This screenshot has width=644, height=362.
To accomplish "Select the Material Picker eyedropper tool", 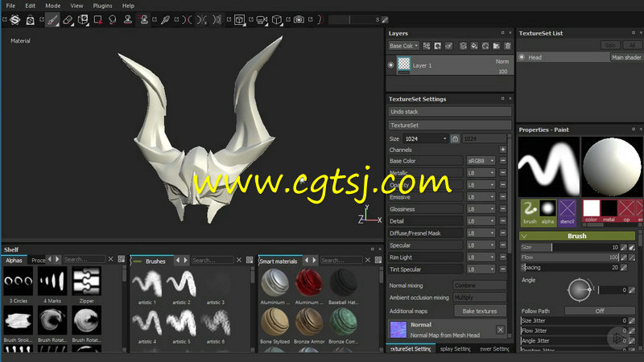I will coord(165,19).
